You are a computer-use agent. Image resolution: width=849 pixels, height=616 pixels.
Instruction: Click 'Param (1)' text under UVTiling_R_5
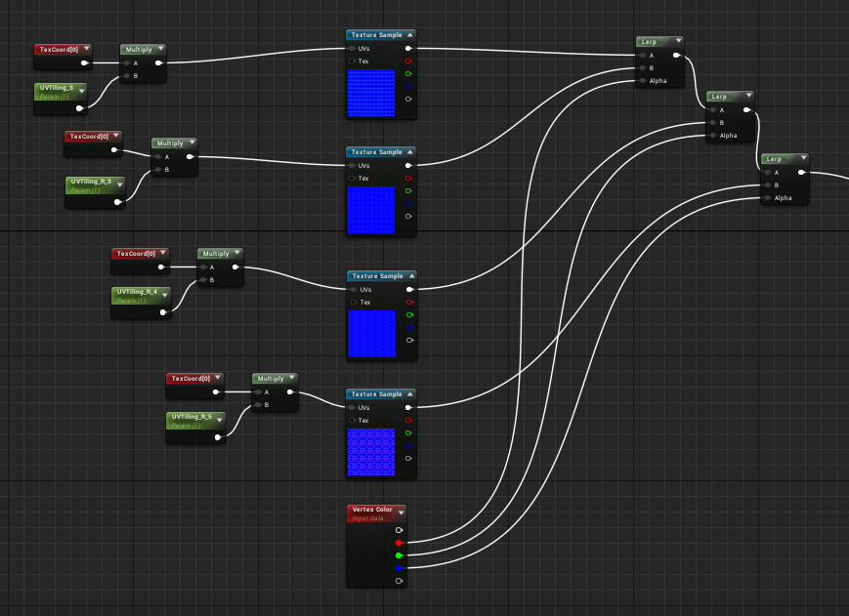[186, 426]
